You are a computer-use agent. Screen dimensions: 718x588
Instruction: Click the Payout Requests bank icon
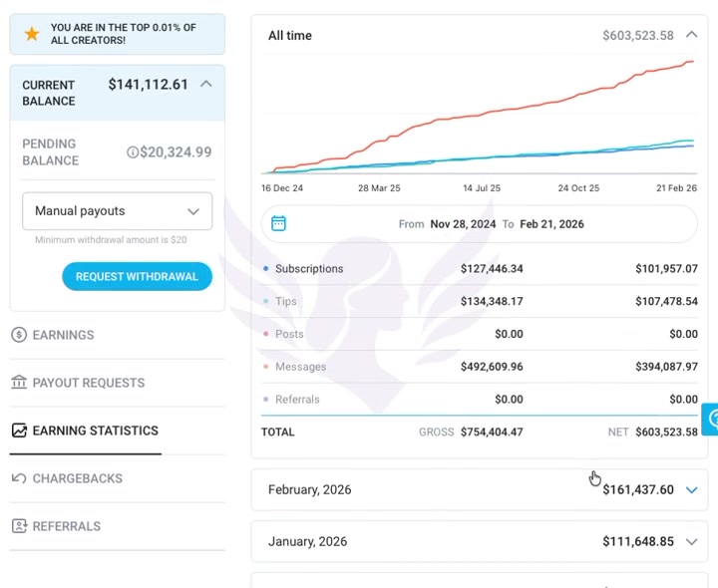(19, 383)
